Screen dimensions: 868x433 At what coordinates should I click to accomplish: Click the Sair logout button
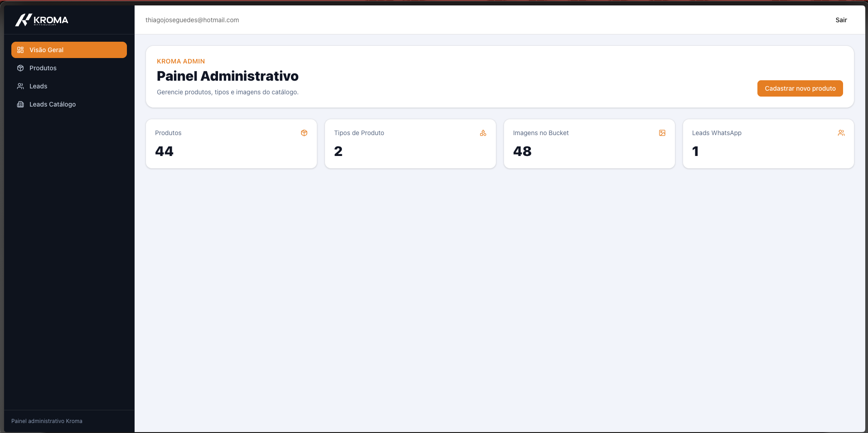[841, 20]
